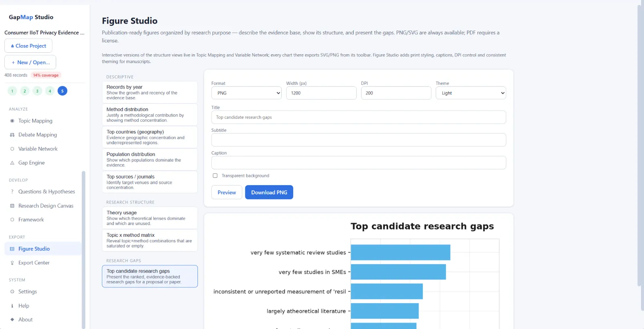This screenshot has height=329, width=644.
Task: Click the Settings gear icon
Action: [x=12, y=292]
